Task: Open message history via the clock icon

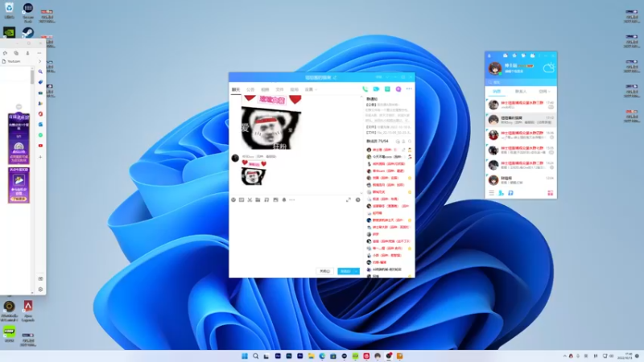Action: click(x=357, y=200)
